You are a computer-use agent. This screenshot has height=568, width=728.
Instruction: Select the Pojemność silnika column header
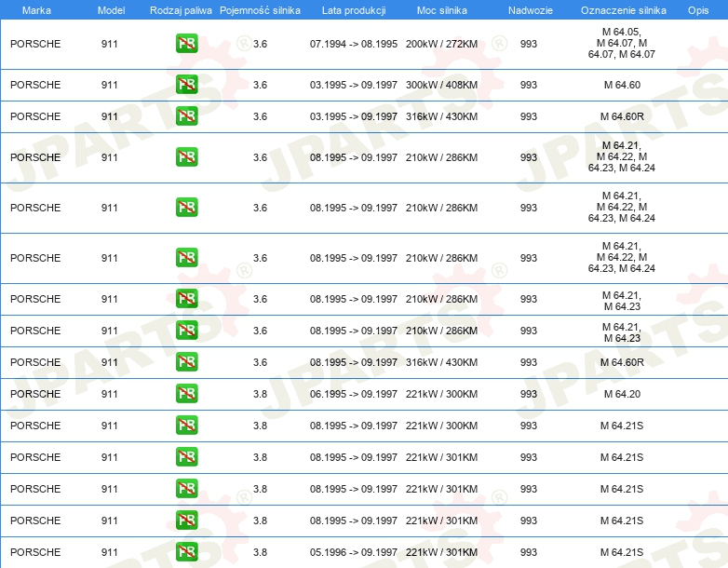coord(260,10)
